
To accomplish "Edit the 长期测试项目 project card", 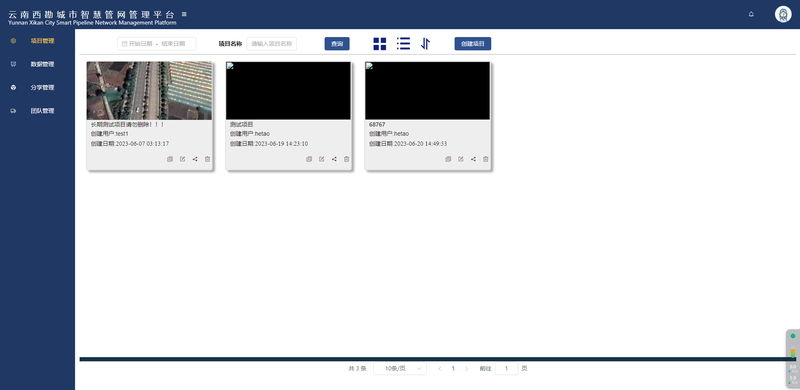I will [183, 159].
